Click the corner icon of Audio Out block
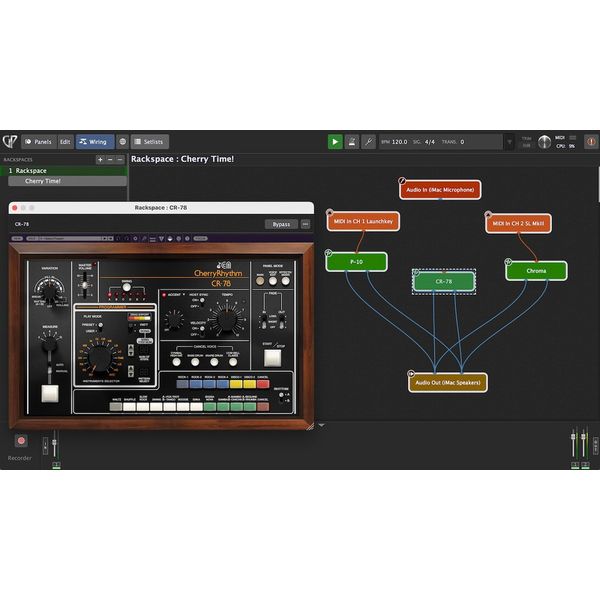Screen dimensions: 600x600 [411, 373]
